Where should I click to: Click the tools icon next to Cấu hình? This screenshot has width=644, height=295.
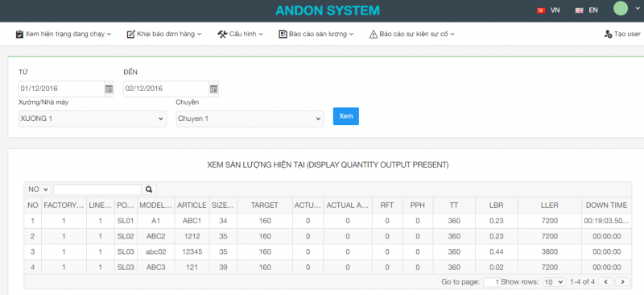(222, 34)
